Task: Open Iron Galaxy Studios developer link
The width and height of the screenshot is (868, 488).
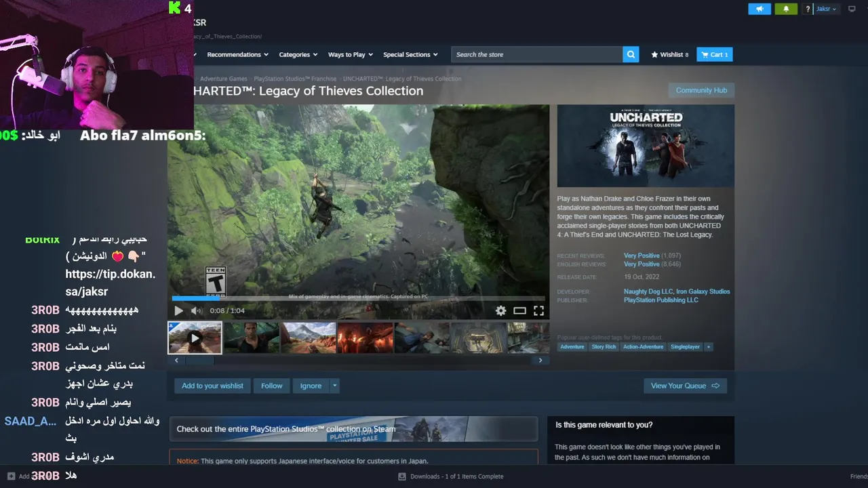Action: (703, 291)
